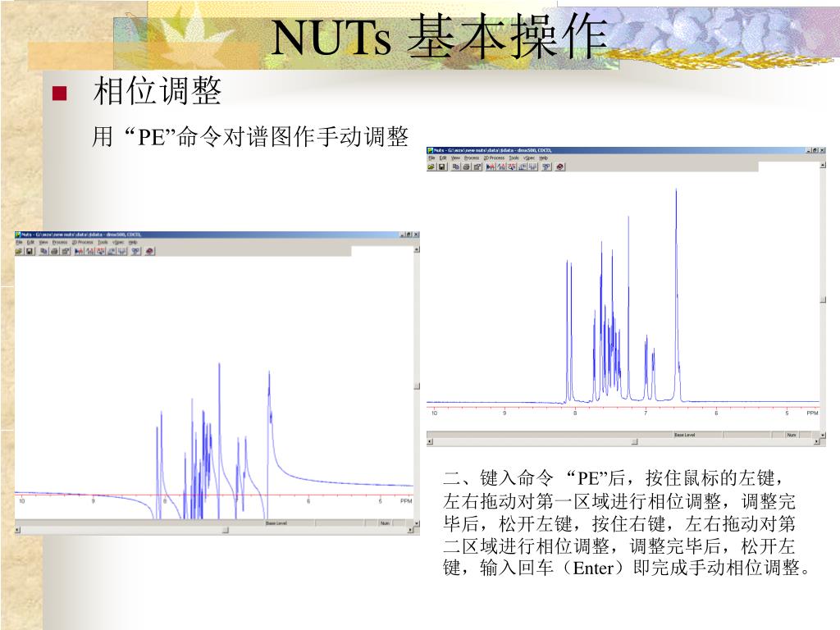Click the heading '相位调整'
Image resolution: width=840 pixels, height=630 pixels.
tap(157, 91)
